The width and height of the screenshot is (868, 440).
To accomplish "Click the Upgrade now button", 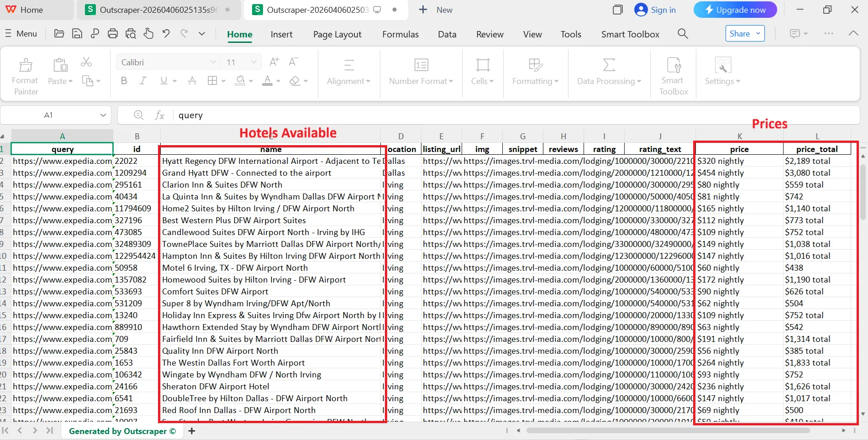I will [x=735, y=10].
